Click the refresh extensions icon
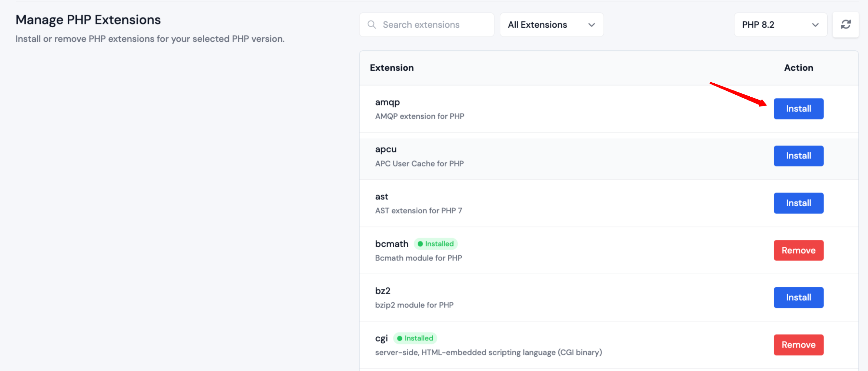 tap(846, 24)
